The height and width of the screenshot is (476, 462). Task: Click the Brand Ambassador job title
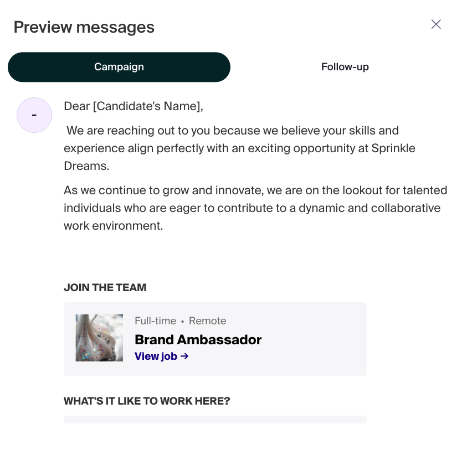[198, 340]
